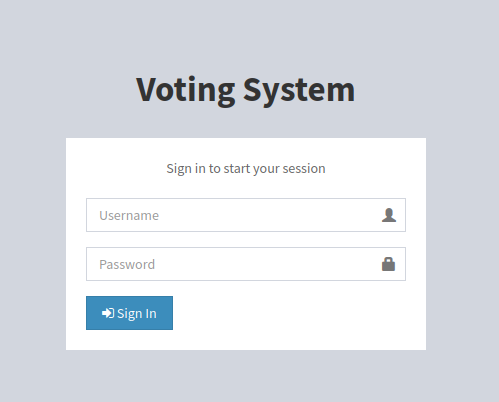The width and height of the screenshot is (499, 402).
Task: Click the word 'System' in the page header
Action: point(299,91)
